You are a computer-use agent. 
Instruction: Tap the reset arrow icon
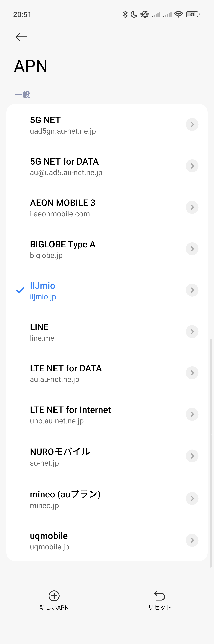pyautogui.click(x=159, y=596)
